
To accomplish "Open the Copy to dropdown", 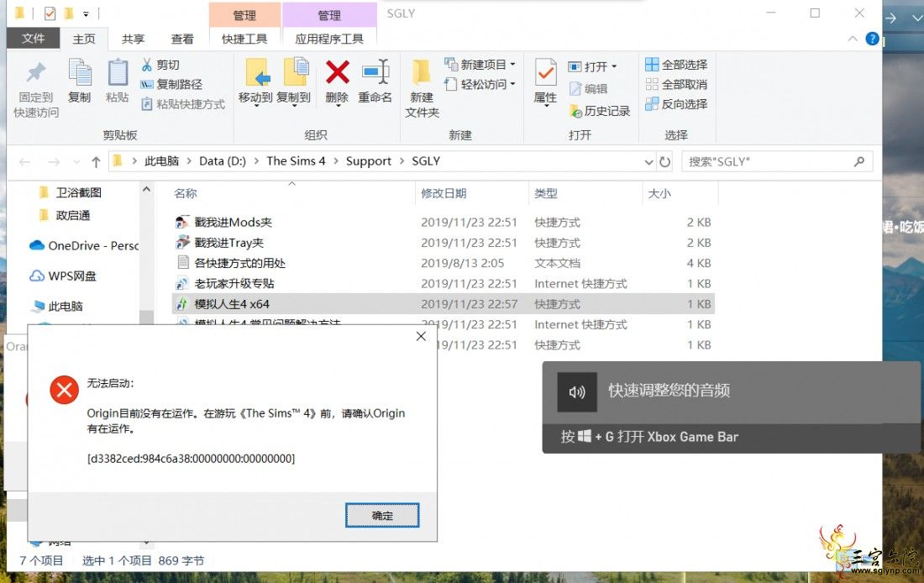I will tap(294, 106).
